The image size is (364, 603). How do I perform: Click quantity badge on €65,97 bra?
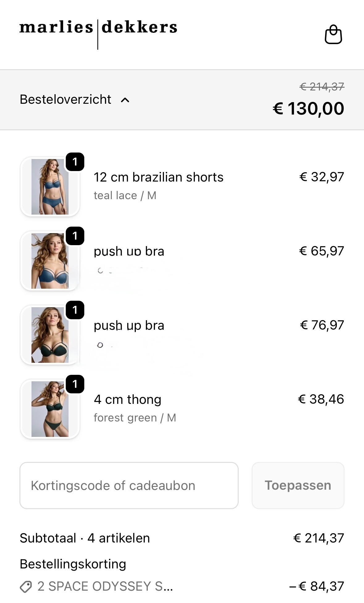click(x=75, y=236)
